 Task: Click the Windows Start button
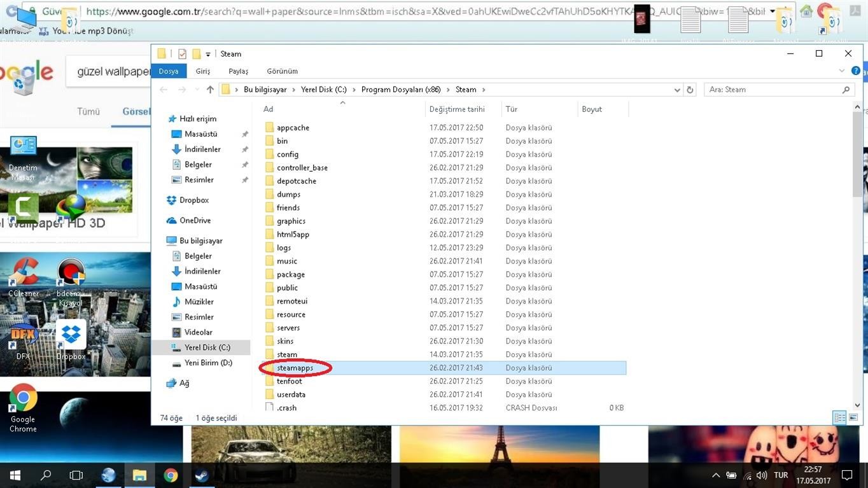tap(15, 475)
